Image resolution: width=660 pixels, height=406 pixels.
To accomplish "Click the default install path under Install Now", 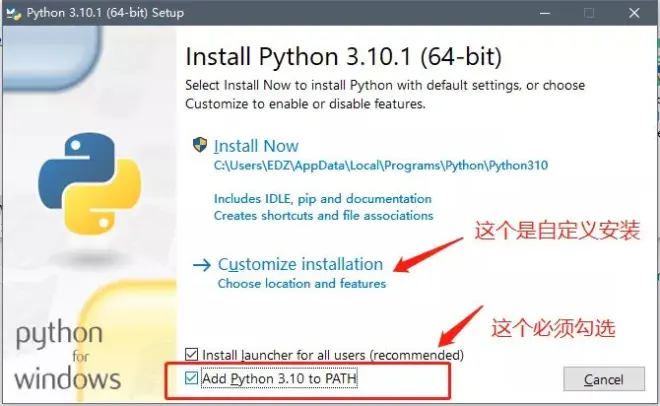I will click(x=381, y=165).
